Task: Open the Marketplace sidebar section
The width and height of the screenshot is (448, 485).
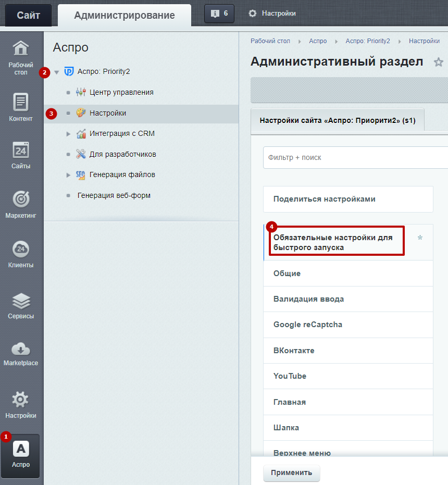Action: point(21,354)
